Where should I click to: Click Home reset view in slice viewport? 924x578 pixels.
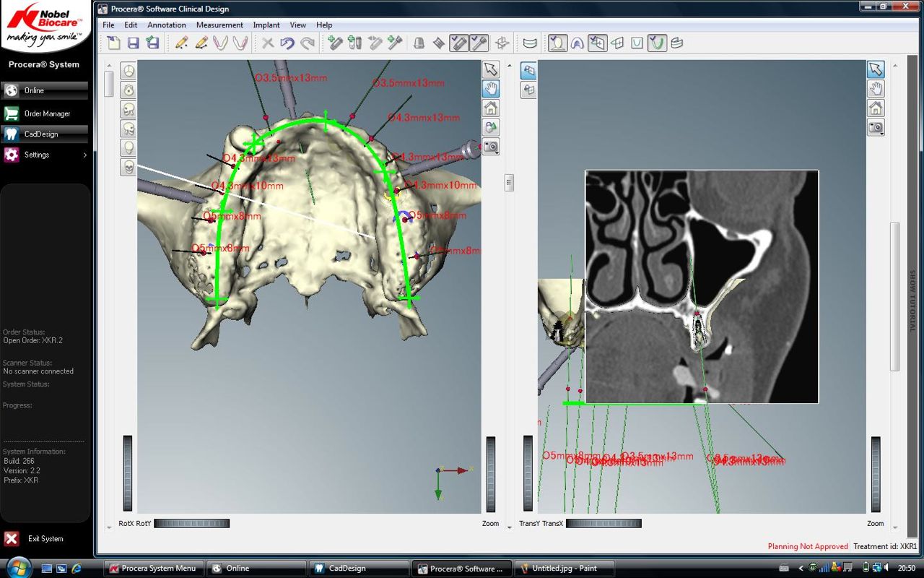click(876, 108)
